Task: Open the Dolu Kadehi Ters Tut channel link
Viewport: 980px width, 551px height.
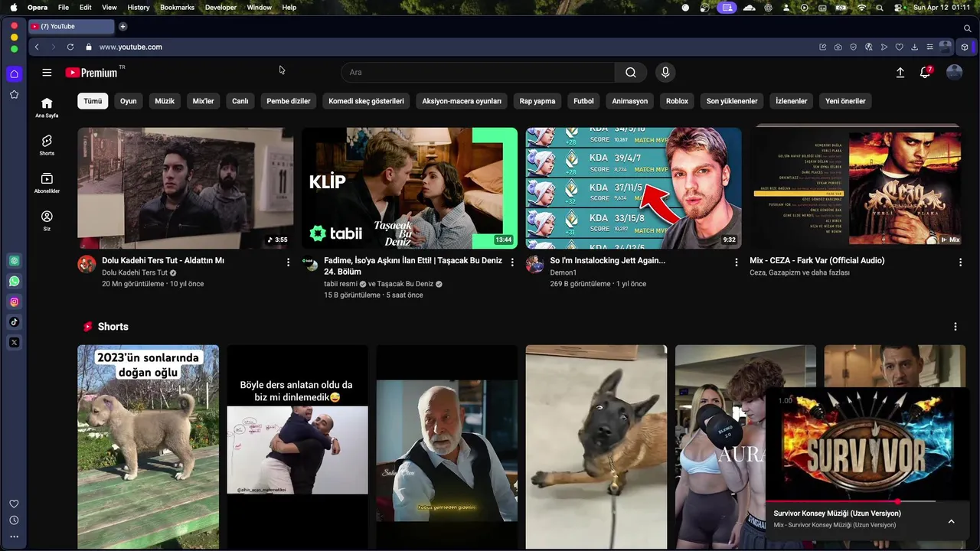Action: [135, 273]
